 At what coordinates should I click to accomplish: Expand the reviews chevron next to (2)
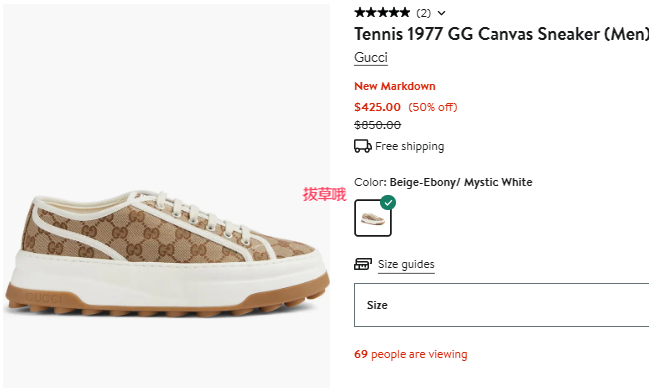click(442, 13)
